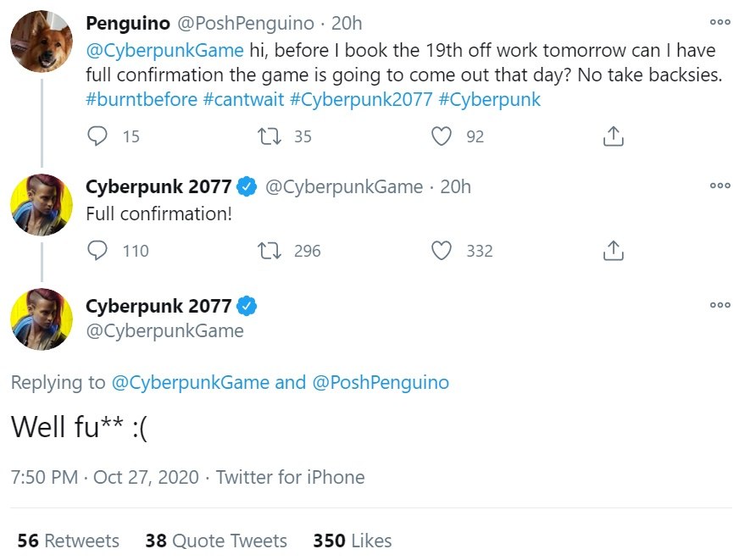Share the "Full confirmation!" tweet
This screenshot has height=560, width=750.
point(613,251)
